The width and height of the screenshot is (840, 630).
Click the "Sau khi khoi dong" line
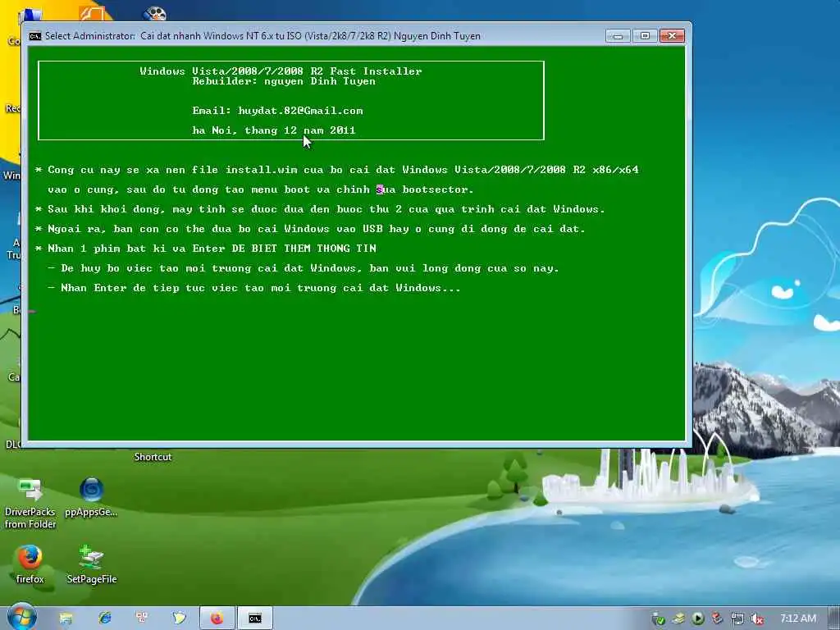coord(320,209)
